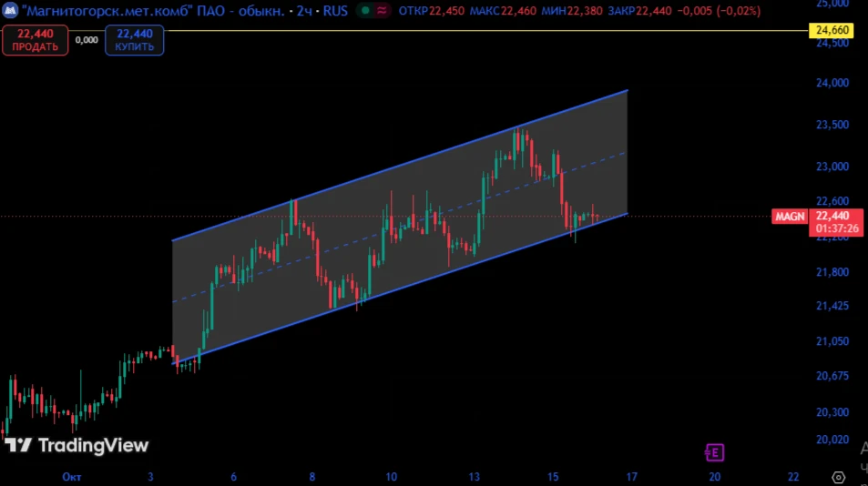This screenshot has width=868, height=486.
Task: Select the parallel channel's upper blue line
Action: 400,166
